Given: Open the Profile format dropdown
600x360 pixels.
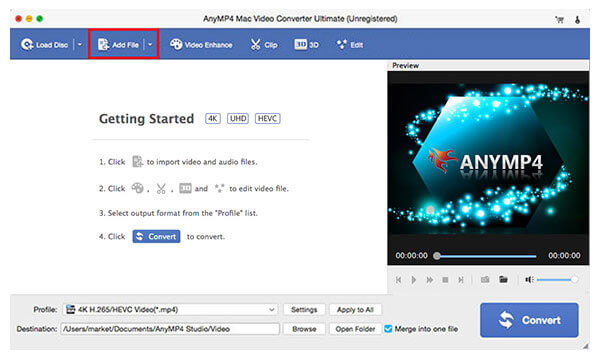Looking at the screenshot, I should [170, 310].
